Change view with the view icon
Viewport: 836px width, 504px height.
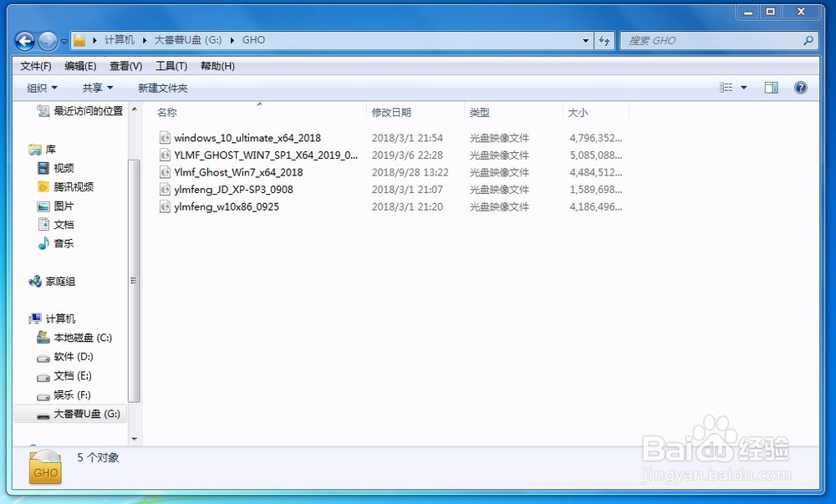(726, 88)
